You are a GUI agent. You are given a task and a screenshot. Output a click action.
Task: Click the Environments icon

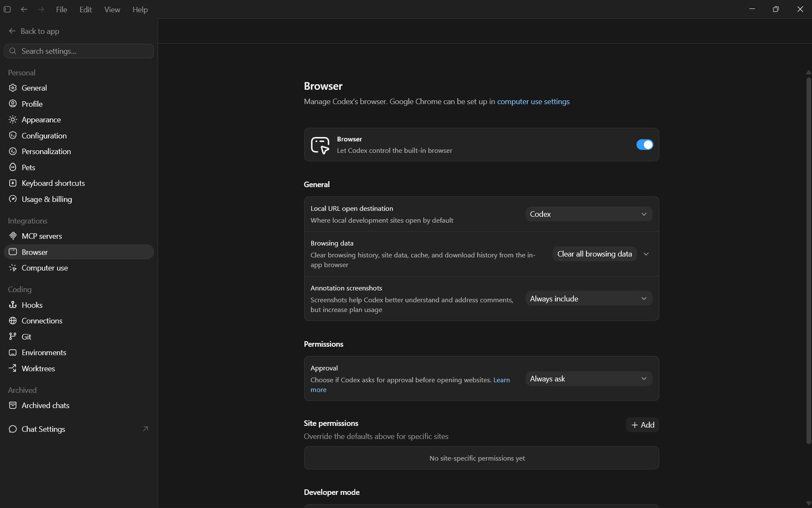click(x=13, y=352)
